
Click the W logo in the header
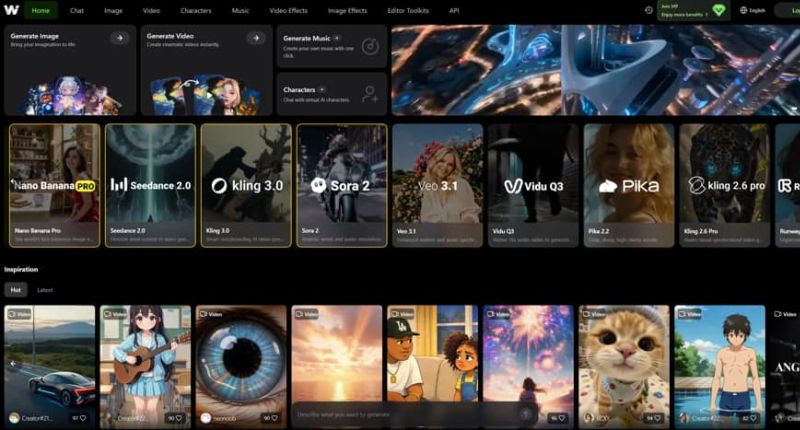click(11, 10)
